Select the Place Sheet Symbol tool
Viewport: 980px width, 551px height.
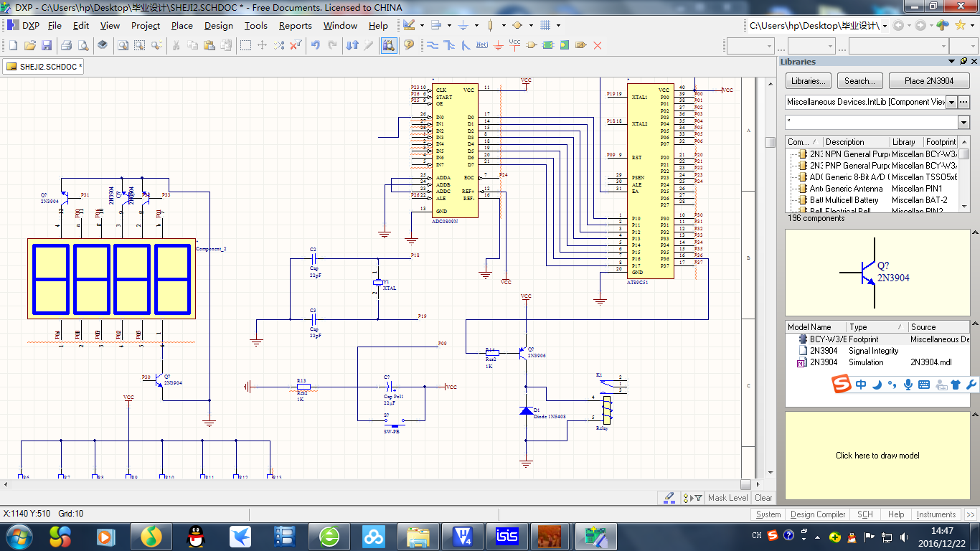pos(548,45)
